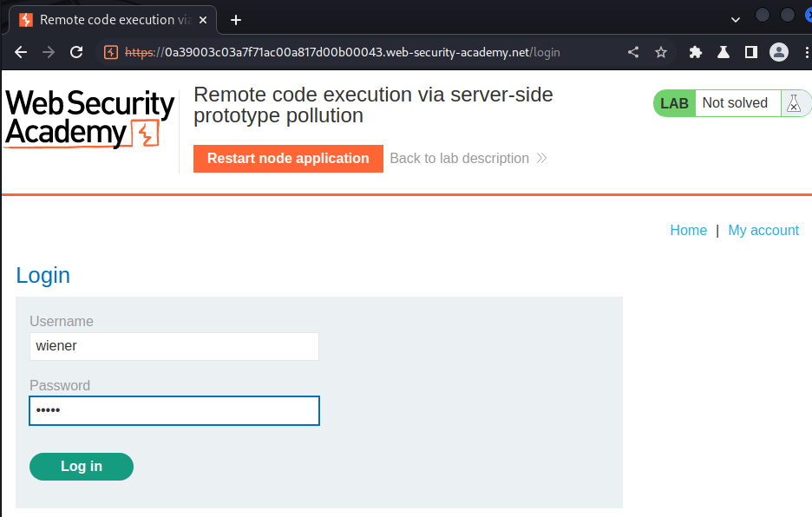Click the Log in button

[x=82, y=467]
